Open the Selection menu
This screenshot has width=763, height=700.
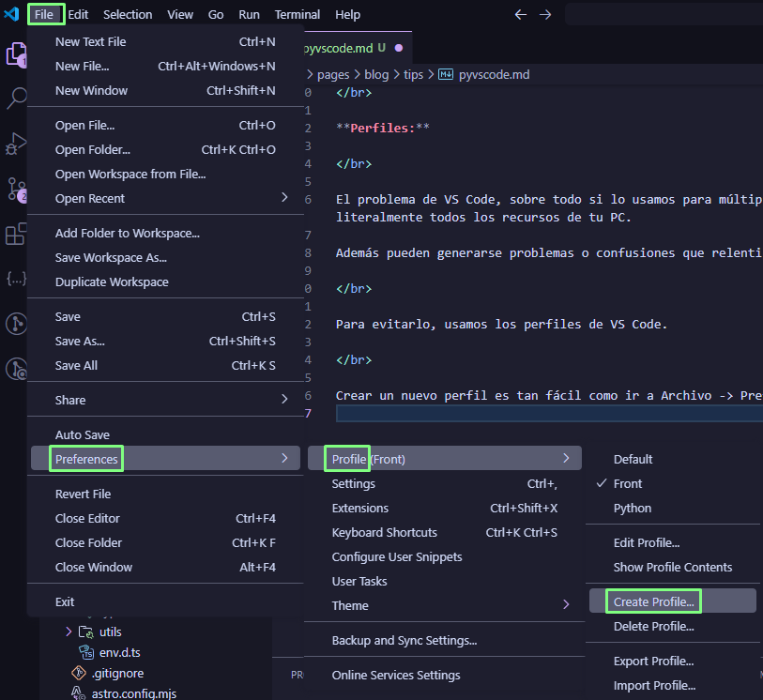[128, 15]
